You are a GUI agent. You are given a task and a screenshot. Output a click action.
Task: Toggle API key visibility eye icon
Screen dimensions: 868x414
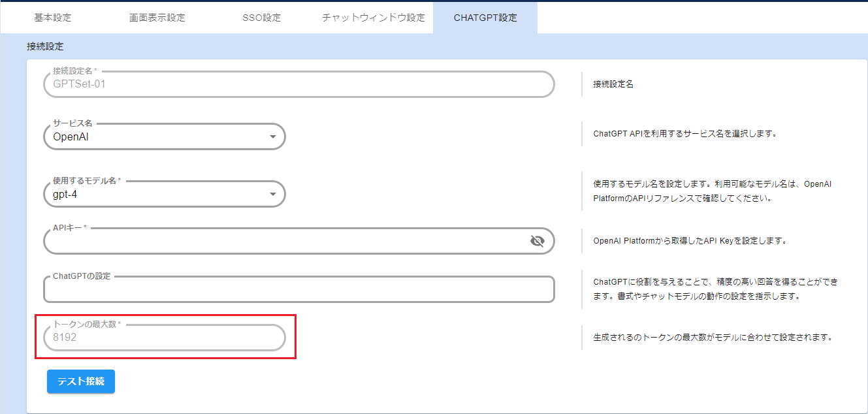click(537, 242)
